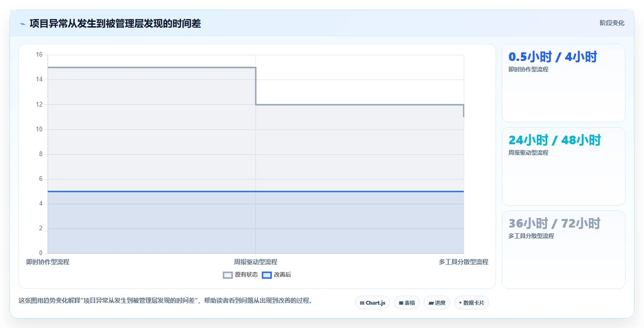Click the 进度 chip text
Viewport: 644px width, 328px height.
click(x=440, y=303)
